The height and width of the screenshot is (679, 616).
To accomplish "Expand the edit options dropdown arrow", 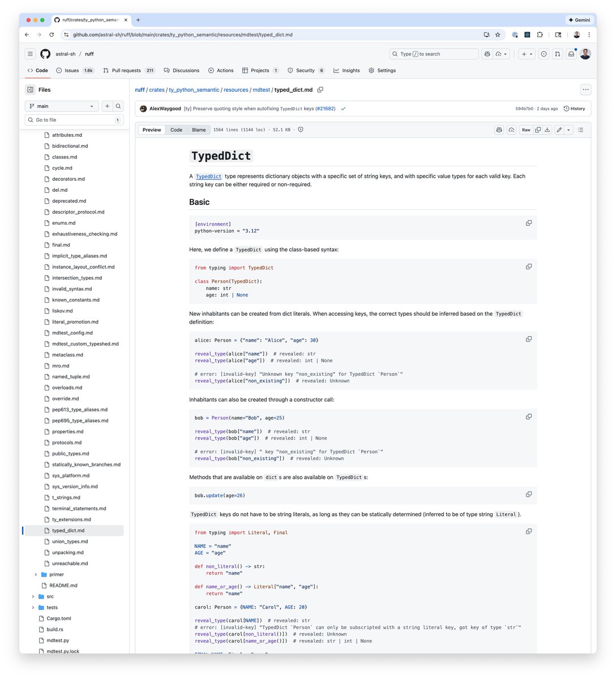I will click(568, 130).
